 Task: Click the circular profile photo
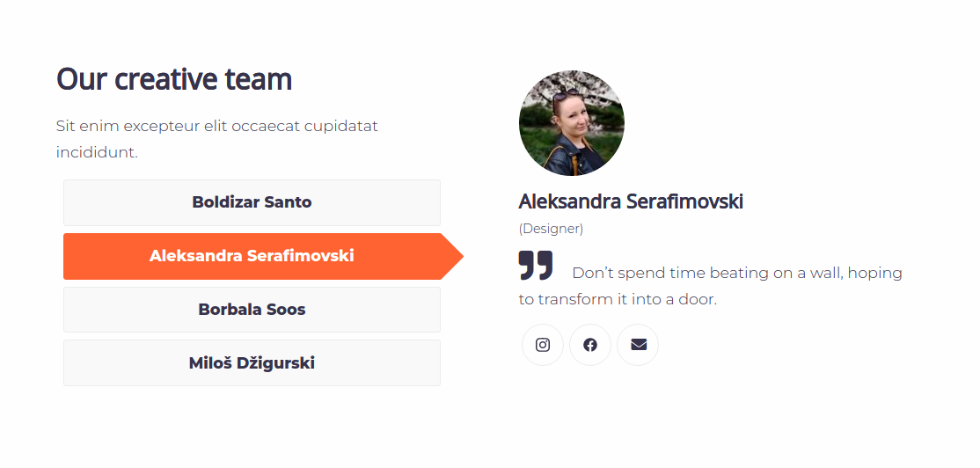coord(572,123)
